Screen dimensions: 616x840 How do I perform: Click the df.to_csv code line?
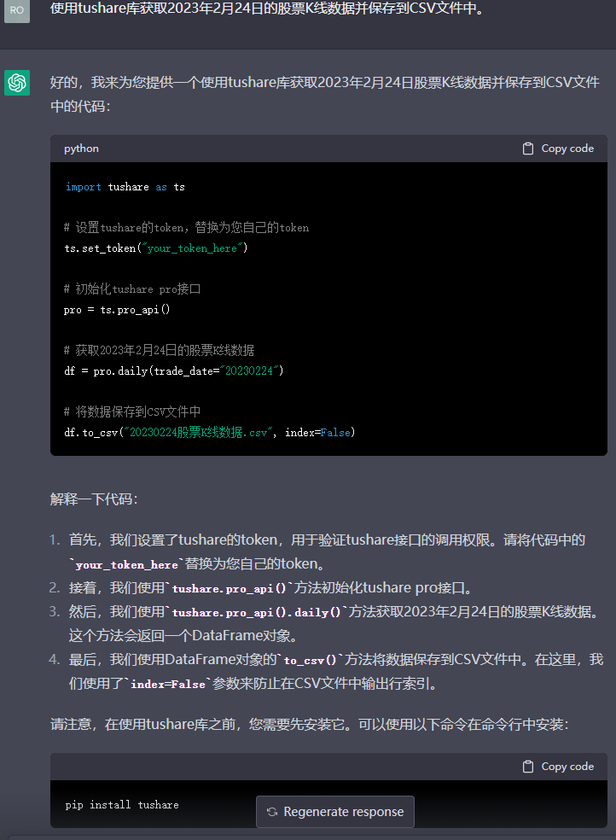[x=210, y=432]
